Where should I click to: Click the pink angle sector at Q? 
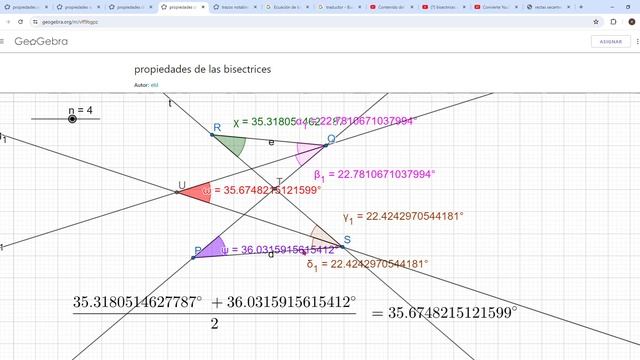tap(308, 152)
